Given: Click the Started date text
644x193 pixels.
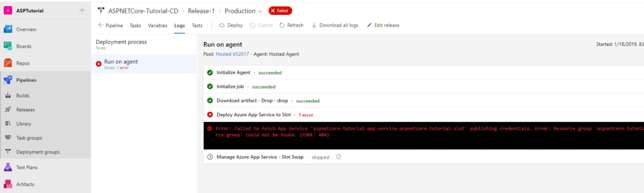Looking at the screenshot, I should pyautogui.click(x=620, y=44).
